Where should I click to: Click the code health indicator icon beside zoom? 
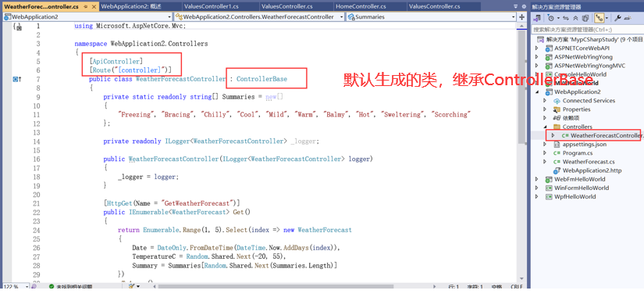pyautogui.click(x=34, y=286)
